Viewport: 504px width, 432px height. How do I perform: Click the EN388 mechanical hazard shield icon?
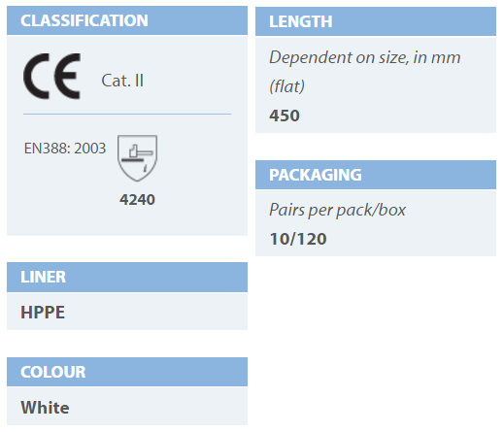[137, 158]
